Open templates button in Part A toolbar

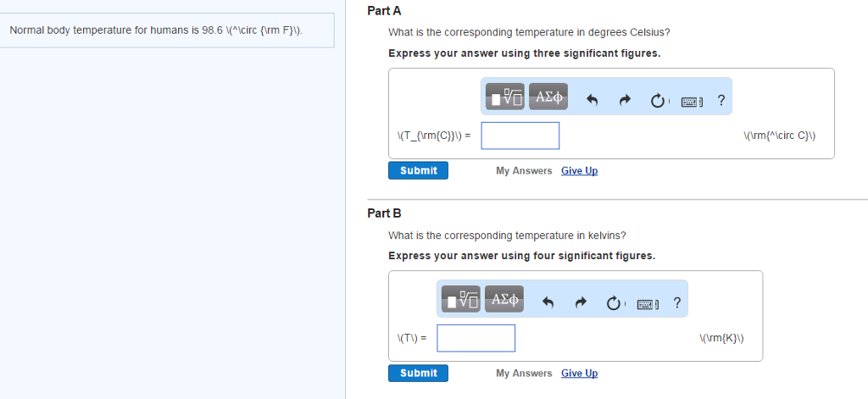tap(504, 96)
